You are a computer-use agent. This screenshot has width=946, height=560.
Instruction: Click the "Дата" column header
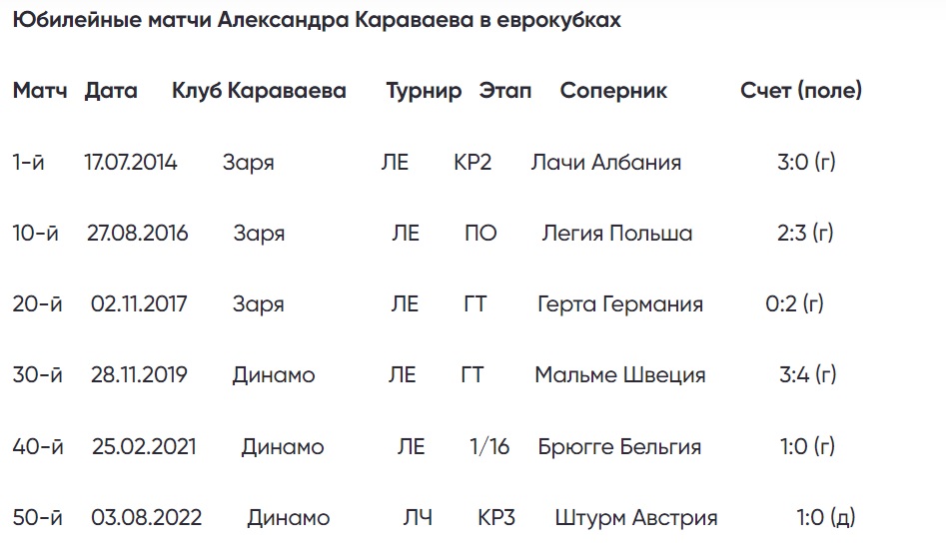pos(111,91)
